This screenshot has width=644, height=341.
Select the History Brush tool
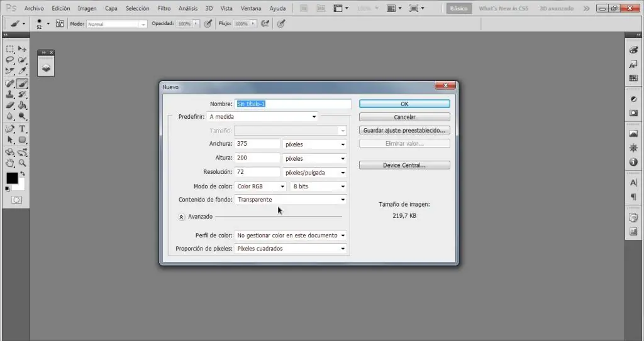pos(22,94)
